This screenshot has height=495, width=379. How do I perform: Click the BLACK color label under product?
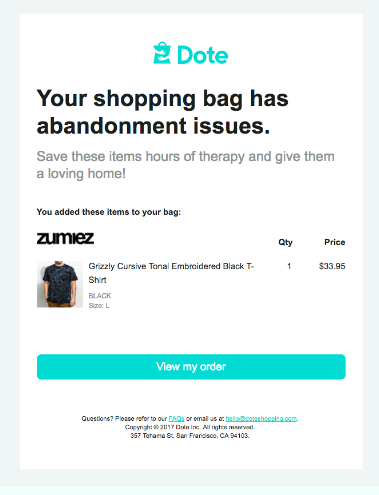(100, 296)
